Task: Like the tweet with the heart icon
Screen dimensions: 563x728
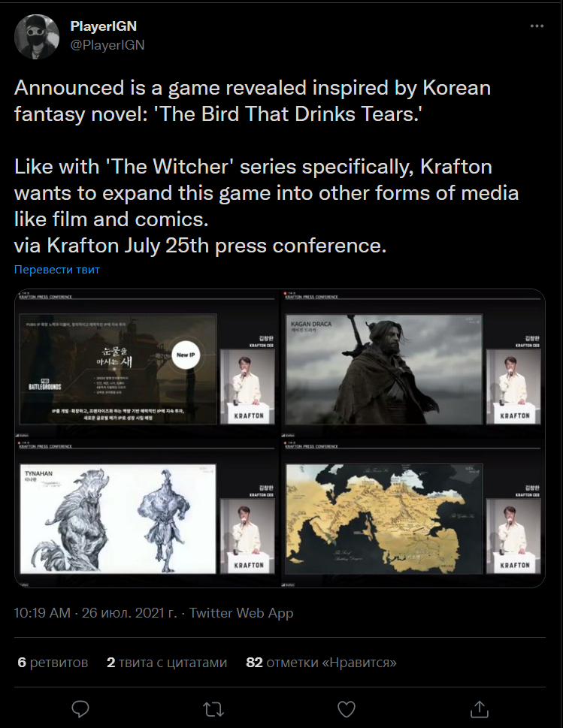Action: [x=346, y=709]
